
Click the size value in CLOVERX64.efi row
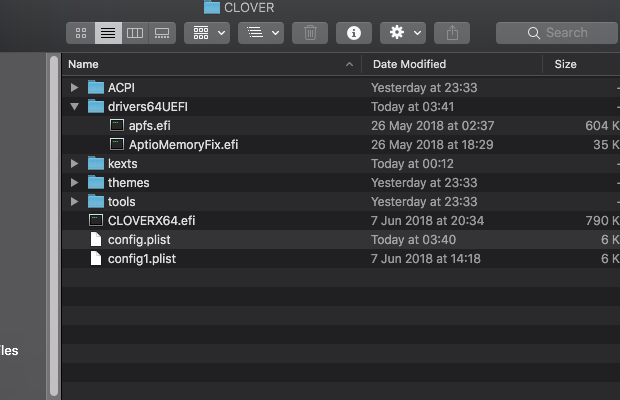pyautogui.click(x=603, y=221)
